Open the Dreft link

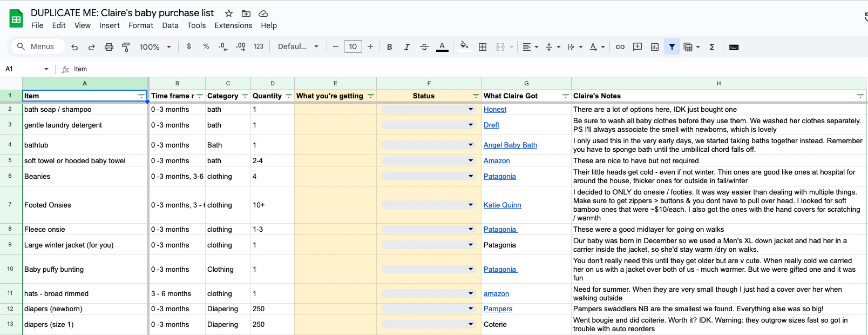[491, 125]
